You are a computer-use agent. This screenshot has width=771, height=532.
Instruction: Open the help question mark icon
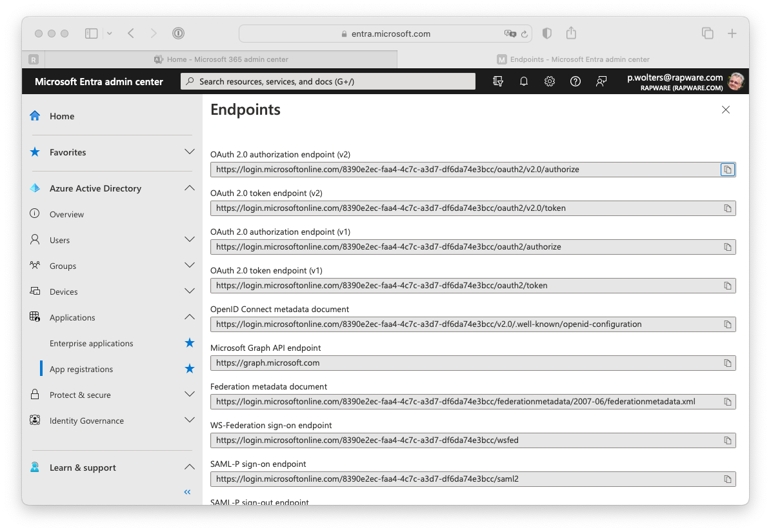pos(575,81)
